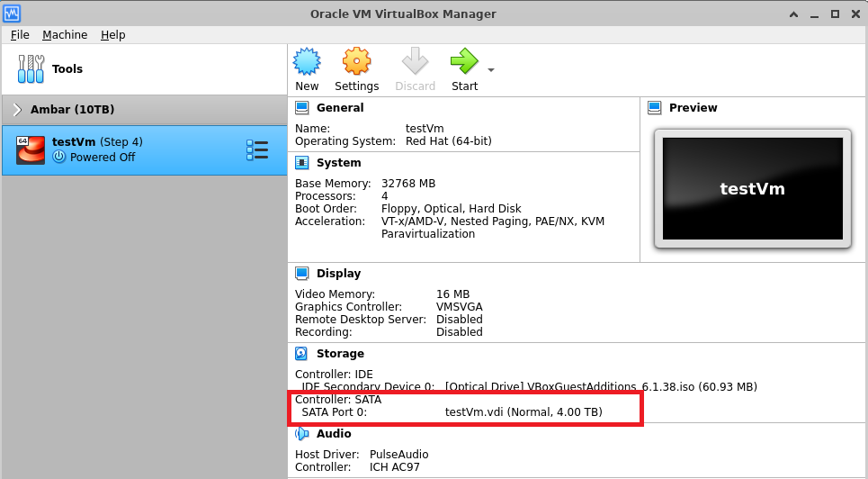Open the System section heading
Viewport: 868px width, 479px height.
338,162
